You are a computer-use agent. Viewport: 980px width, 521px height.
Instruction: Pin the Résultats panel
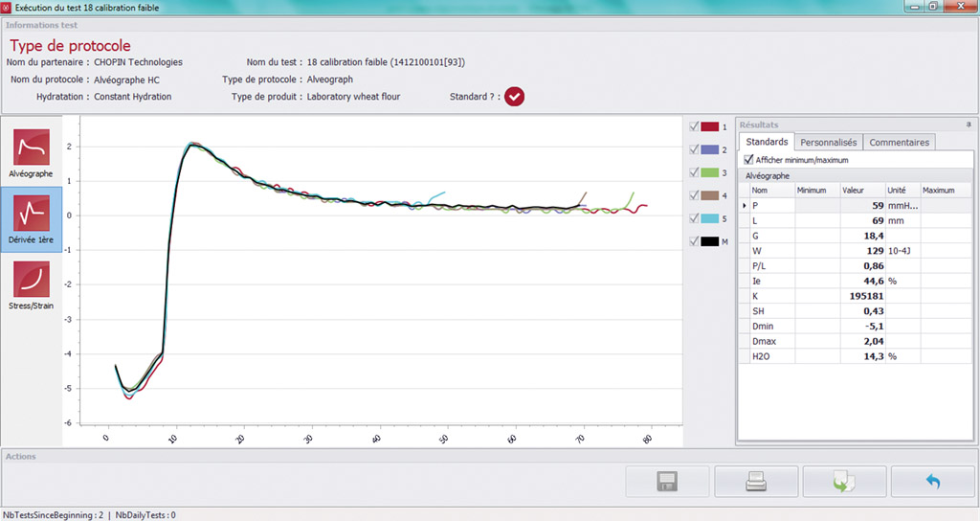coord(969,125)
